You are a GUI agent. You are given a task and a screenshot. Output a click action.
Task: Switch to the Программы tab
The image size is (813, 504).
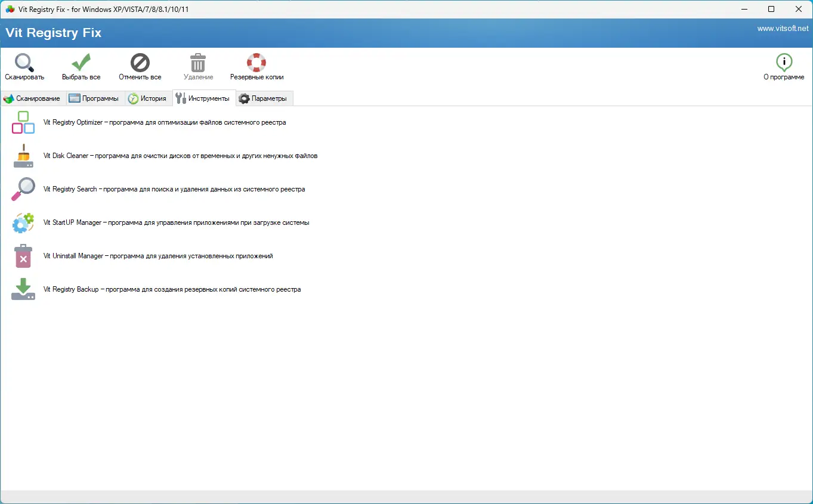(94, 98)
